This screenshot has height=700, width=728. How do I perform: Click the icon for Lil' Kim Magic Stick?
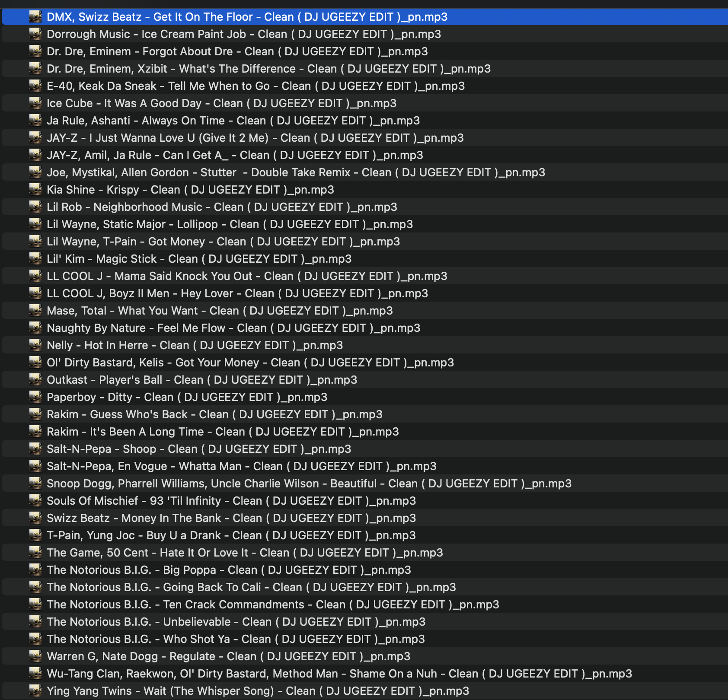(35, 259)
